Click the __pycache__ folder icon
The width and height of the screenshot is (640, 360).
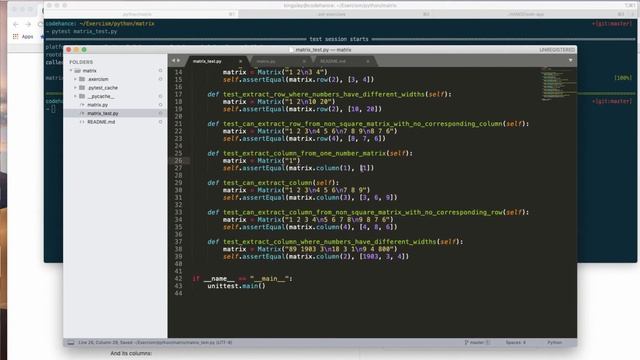point(82,96)
